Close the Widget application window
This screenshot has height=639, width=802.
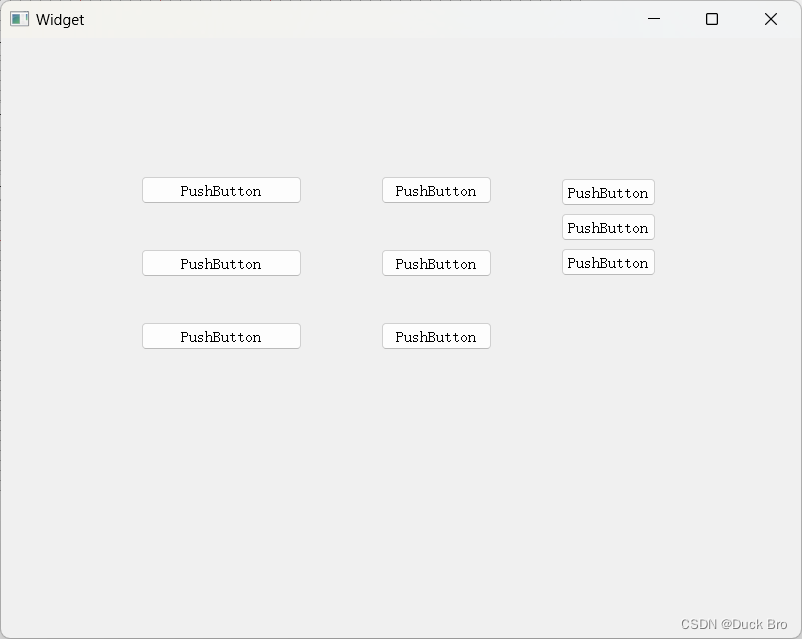770,19
